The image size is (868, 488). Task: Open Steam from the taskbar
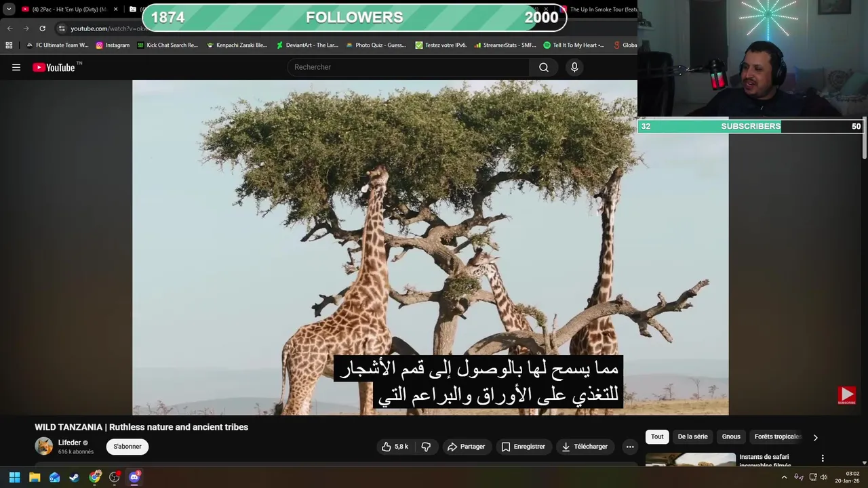74,477
